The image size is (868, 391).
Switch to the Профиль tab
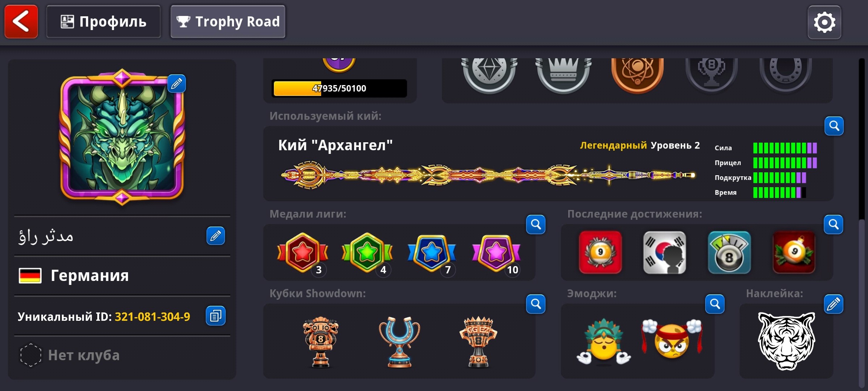(x=103, y=22)
